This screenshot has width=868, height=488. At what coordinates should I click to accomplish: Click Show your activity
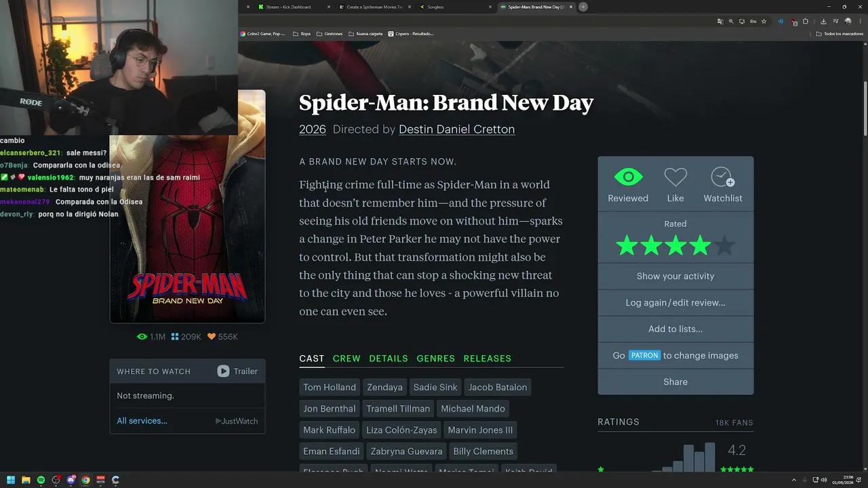tap(675, 276)
